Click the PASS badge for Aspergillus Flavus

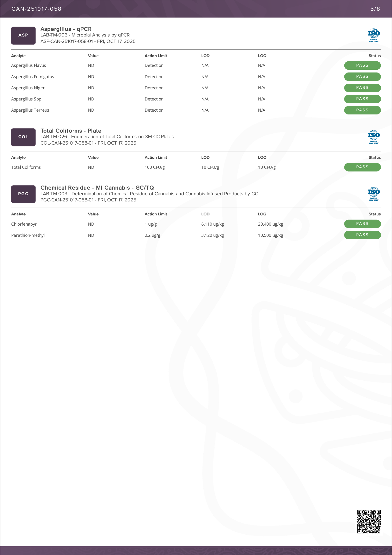click(x=362, y=65)
